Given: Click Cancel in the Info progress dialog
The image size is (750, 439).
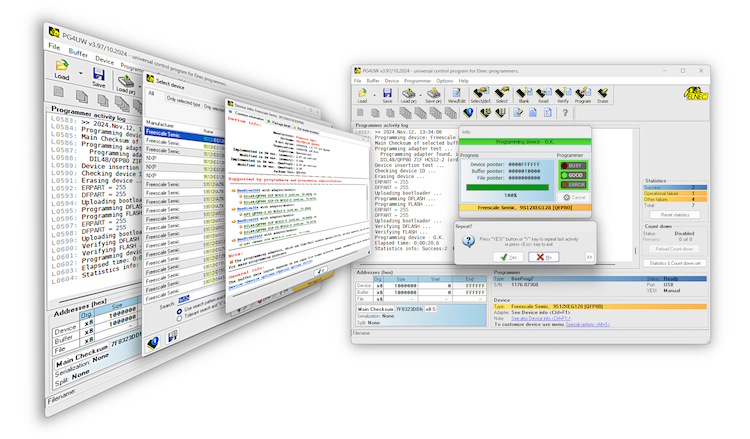Looking at the screenshot, I should point(574,197).
